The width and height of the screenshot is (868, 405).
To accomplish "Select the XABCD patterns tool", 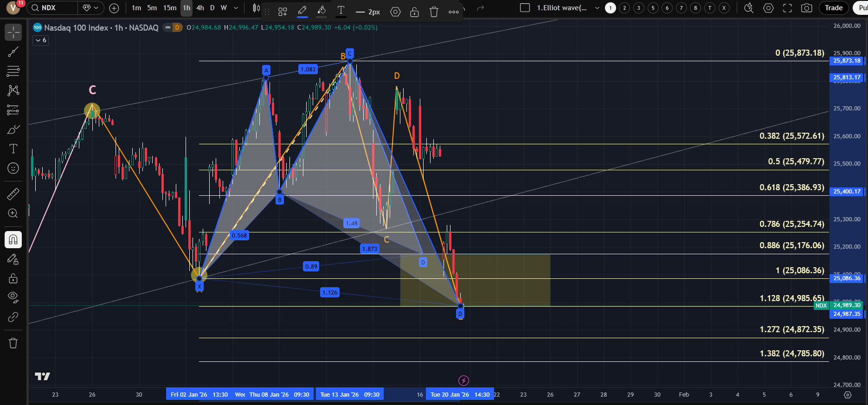I will coord(13,90).
